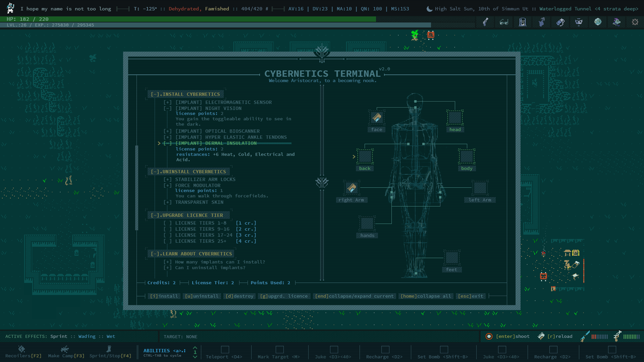The height and width of the screenshot is (362, 644).
Task: Collapse the UPGRADE LICENCE TIER section
Action: (156, 216)
